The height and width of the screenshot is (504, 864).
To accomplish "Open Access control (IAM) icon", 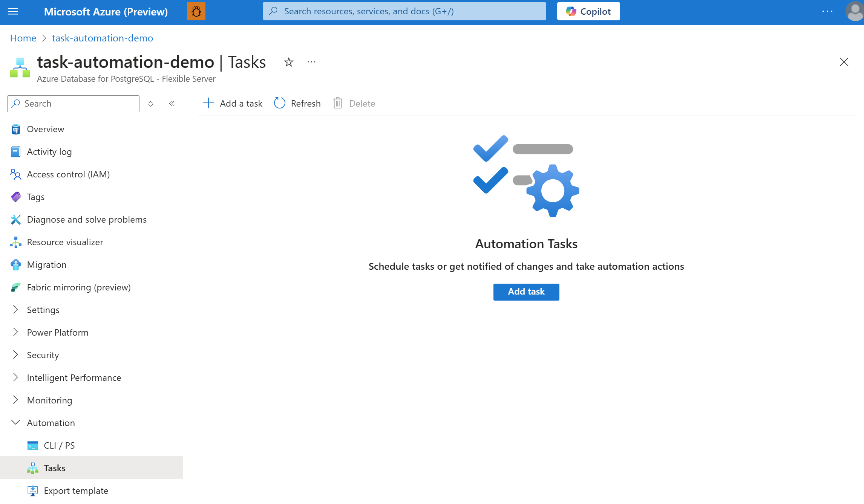I will pyautogui.click(x=15, y=174).
